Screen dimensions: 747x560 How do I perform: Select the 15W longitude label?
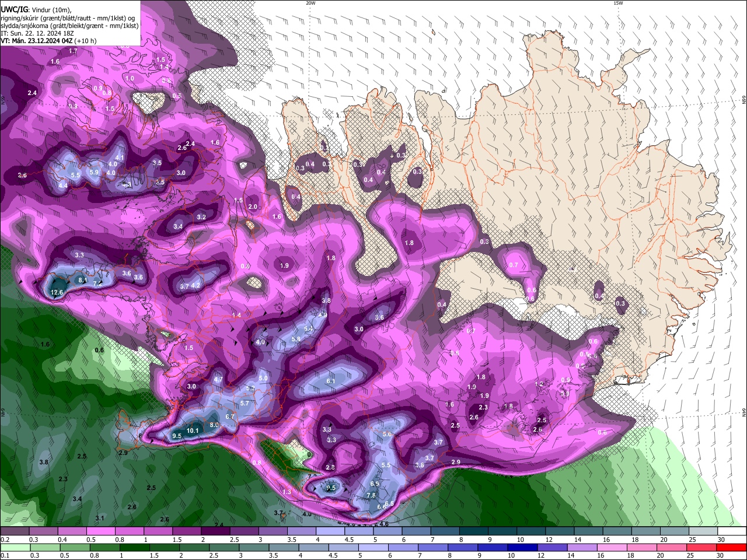[x=618, y=3]
